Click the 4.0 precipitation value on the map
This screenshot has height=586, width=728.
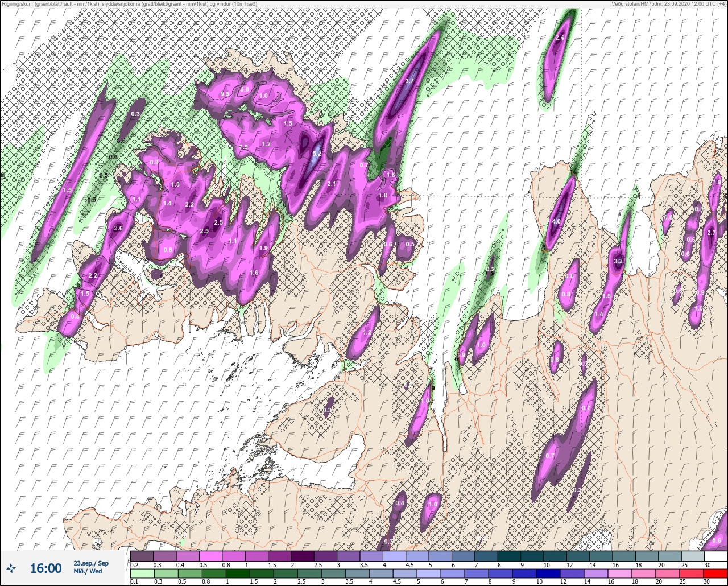556,222
